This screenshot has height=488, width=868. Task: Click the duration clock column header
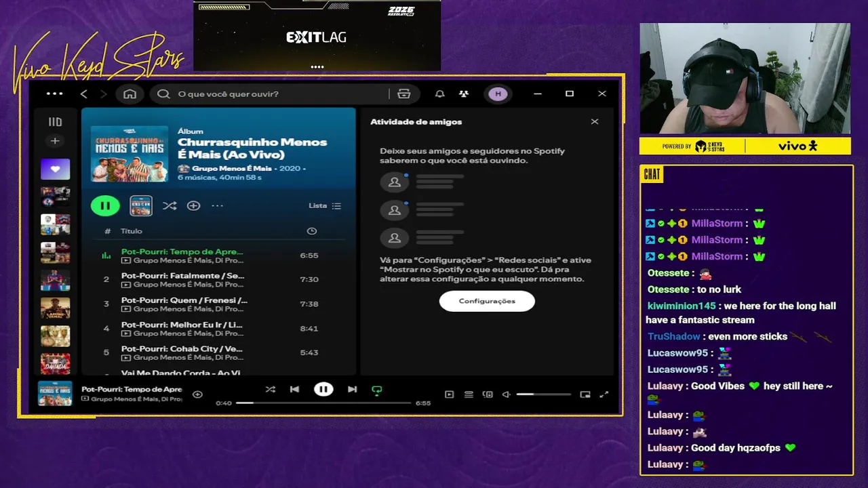(312, 231)
